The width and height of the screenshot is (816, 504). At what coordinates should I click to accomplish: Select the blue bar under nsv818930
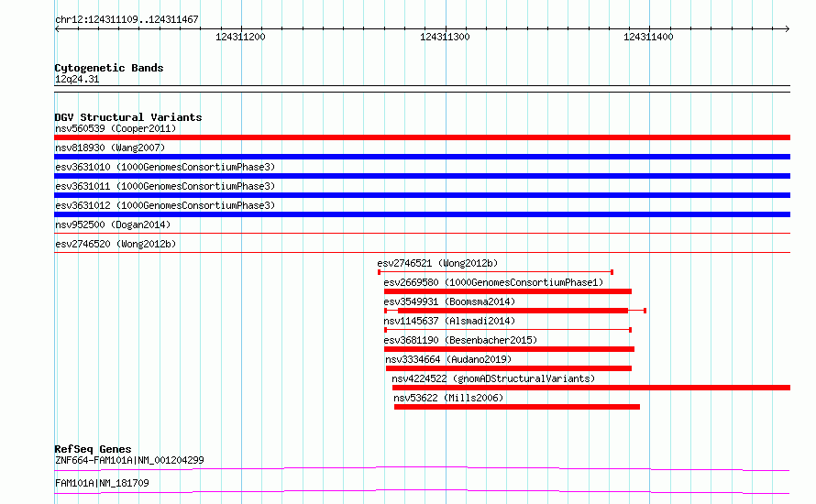(x=422, y=157)
